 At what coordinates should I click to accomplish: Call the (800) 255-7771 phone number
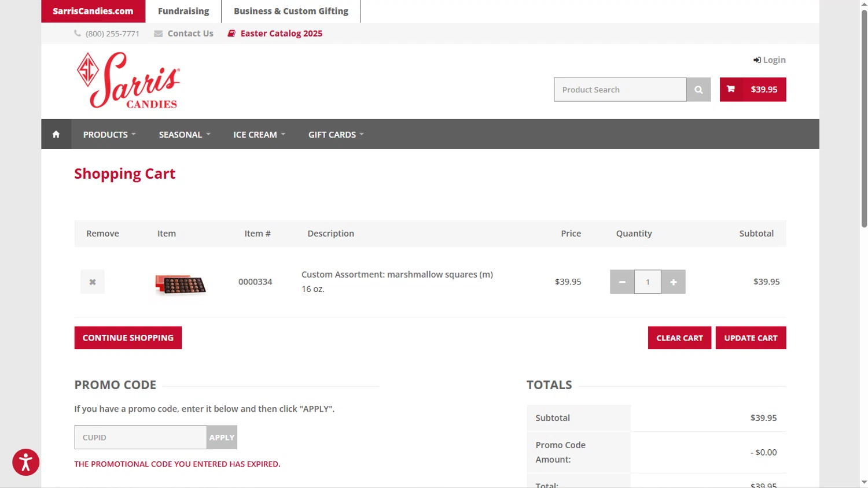click(107, 34)
